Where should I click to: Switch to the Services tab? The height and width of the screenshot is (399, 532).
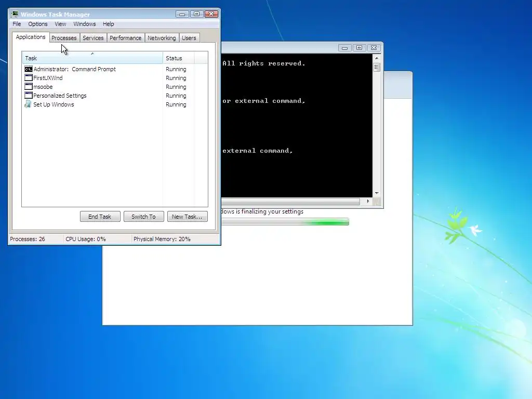[x=93, y=38]
